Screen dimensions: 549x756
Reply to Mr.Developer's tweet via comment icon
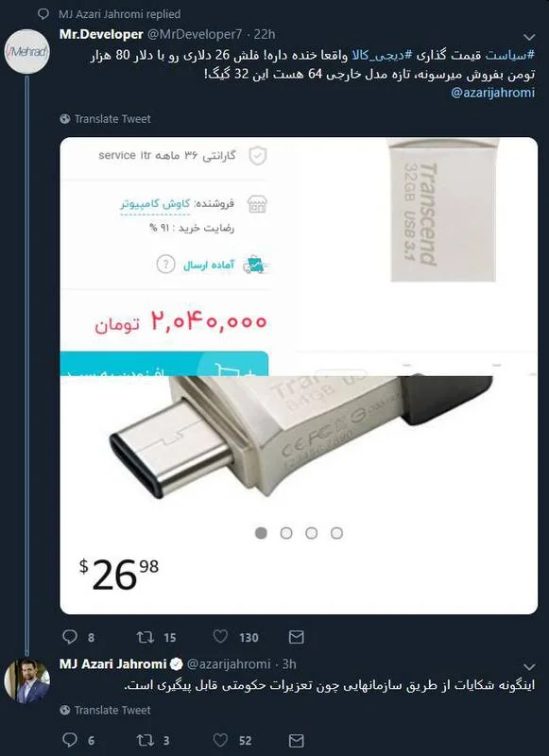pyautogui.click(x=70, y=637)
